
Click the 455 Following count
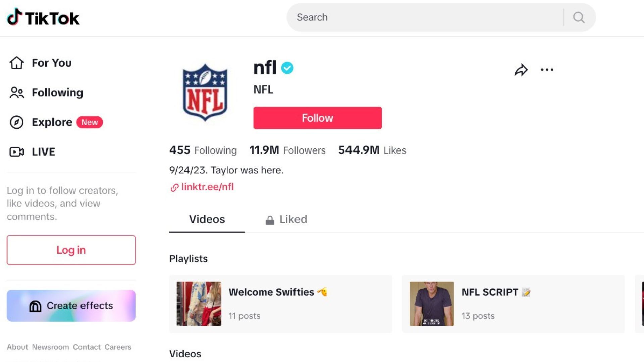[x=203, y=150]
